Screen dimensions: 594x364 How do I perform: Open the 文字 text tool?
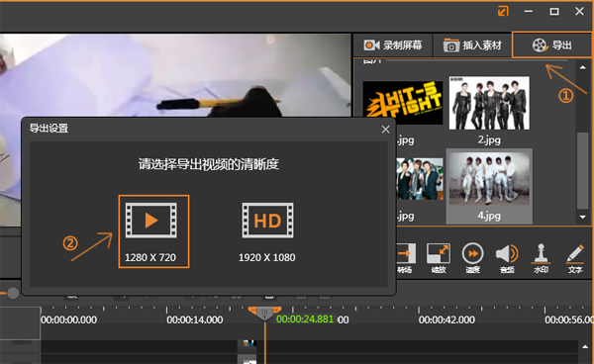(575, 258)
